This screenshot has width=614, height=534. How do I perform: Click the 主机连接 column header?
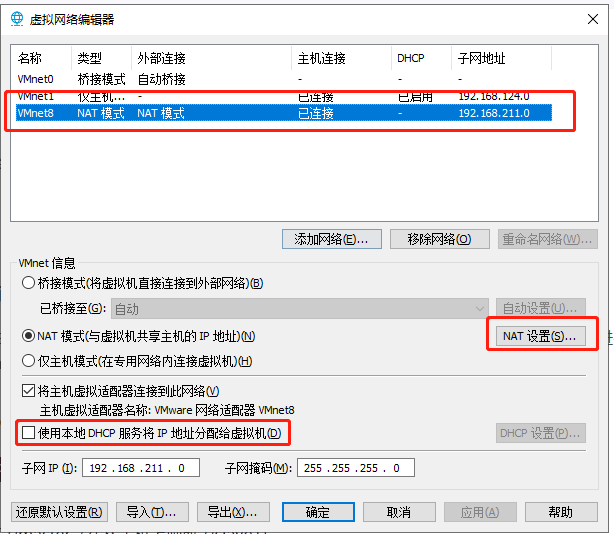(x=341, y=58)
